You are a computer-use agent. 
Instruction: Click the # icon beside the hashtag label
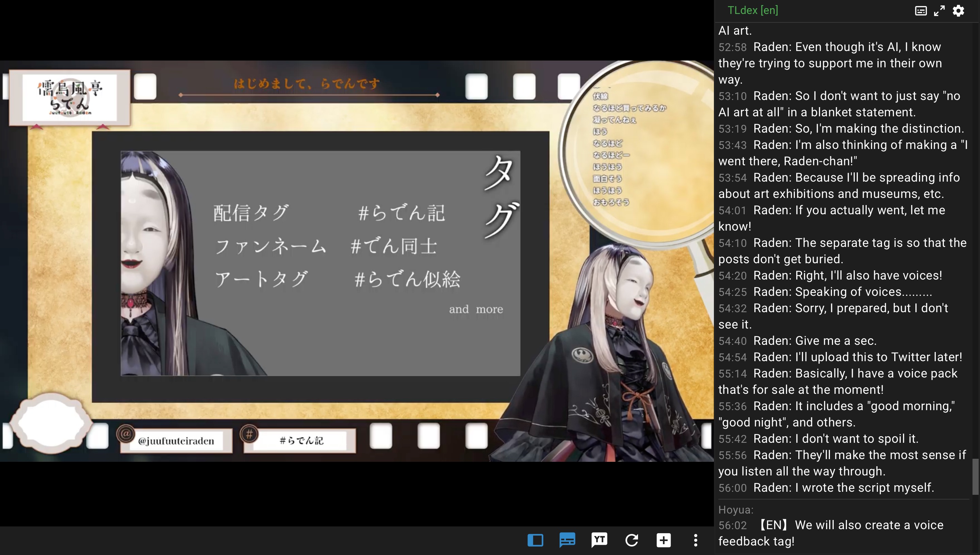(249, 434)
